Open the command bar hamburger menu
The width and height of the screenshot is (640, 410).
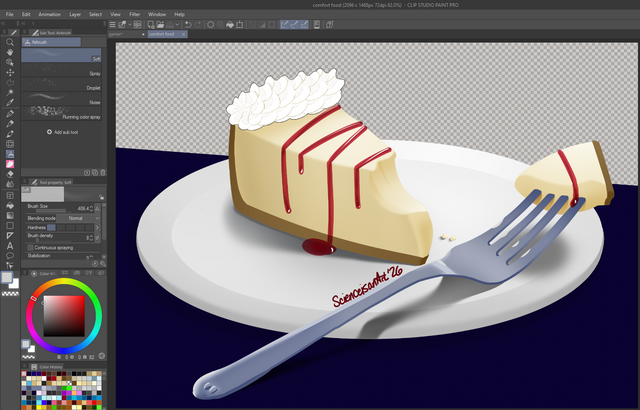[x=112, y=24]
